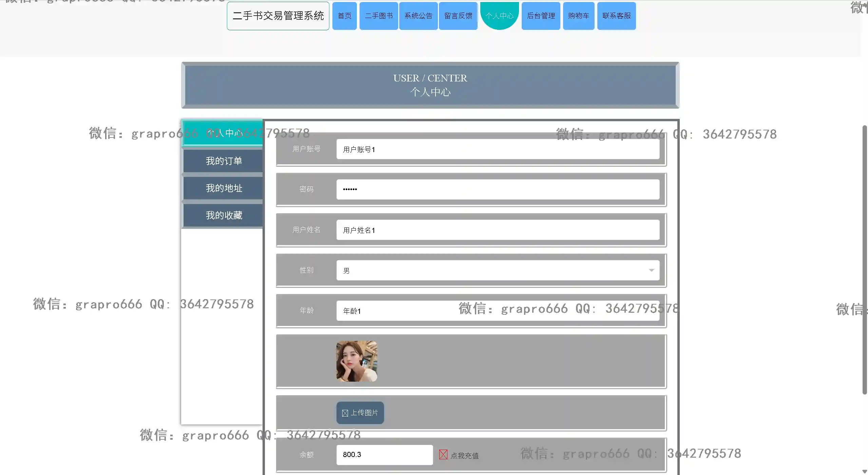
Task: Select 我的订单 in the sidebar
Action: [224, 161]
